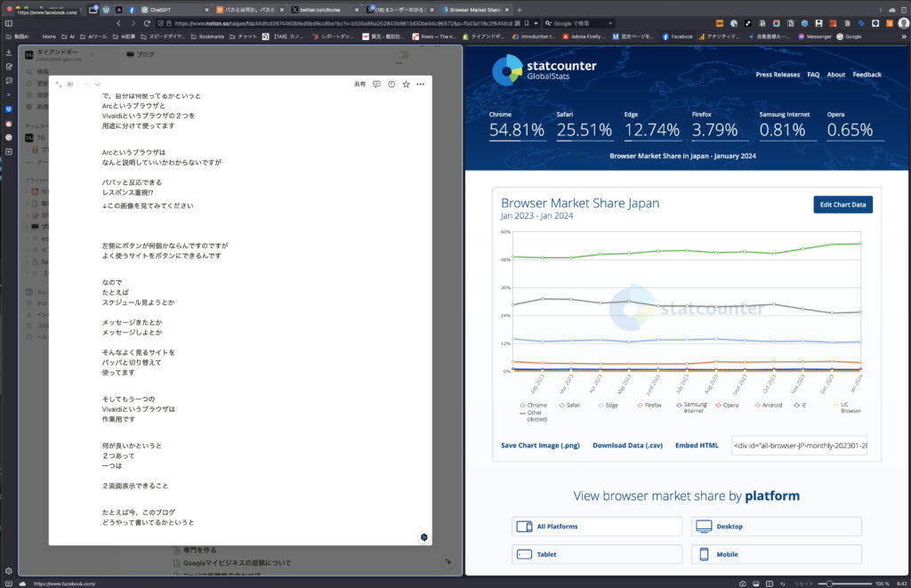Expand Notion peek page to full page
This screenshot has width=911, height=588.
(x=59, y=85)
